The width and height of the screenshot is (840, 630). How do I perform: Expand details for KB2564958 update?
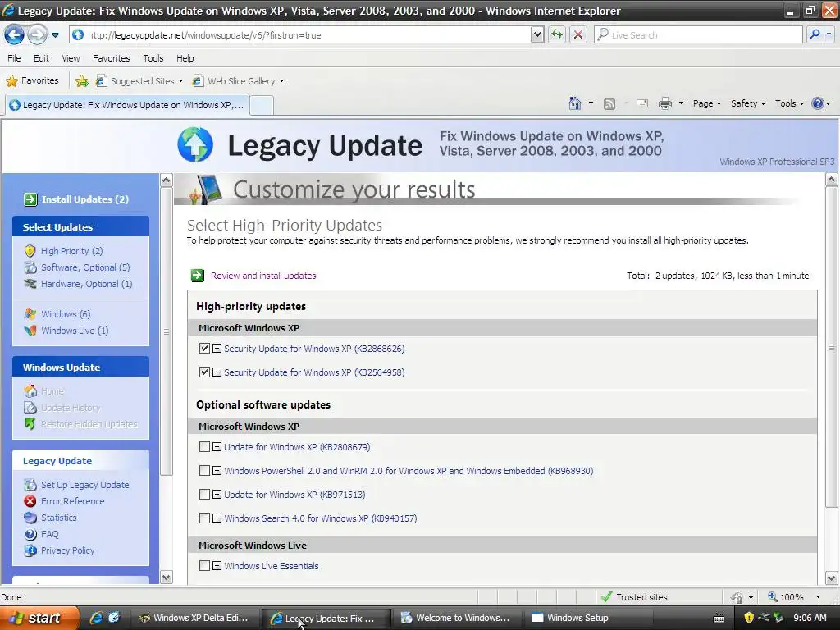[217, 372]
